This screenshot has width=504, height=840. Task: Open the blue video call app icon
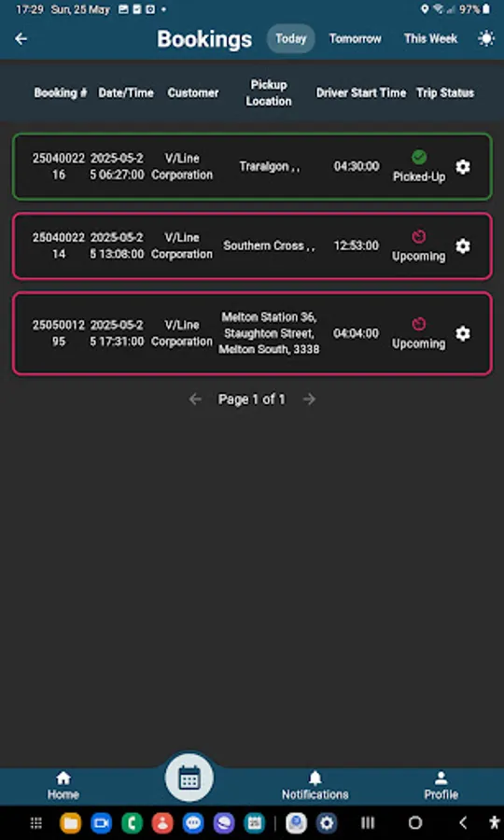click(101, 823)
